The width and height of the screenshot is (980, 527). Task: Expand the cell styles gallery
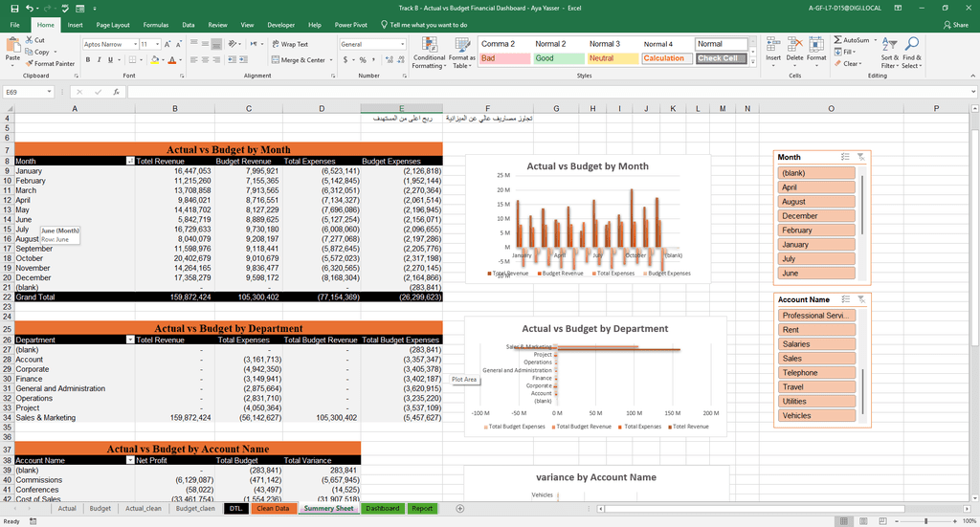(752, 64)
